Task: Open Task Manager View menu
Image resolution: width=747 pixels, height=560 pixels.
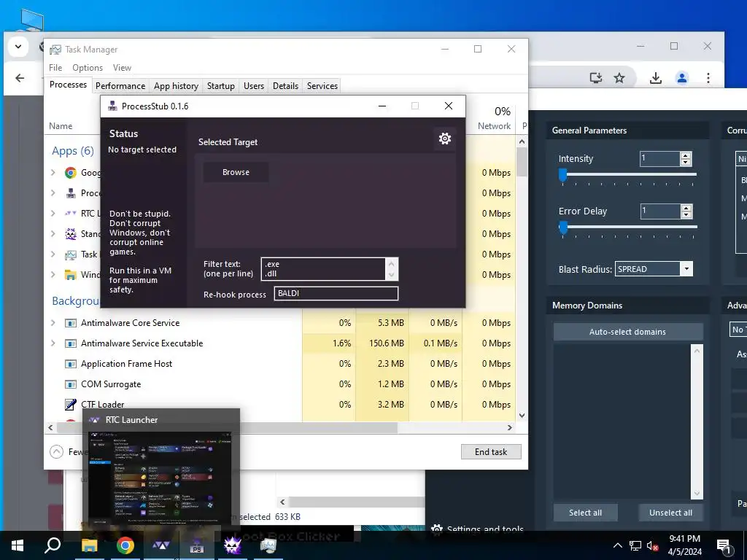Action: (122, 68)
